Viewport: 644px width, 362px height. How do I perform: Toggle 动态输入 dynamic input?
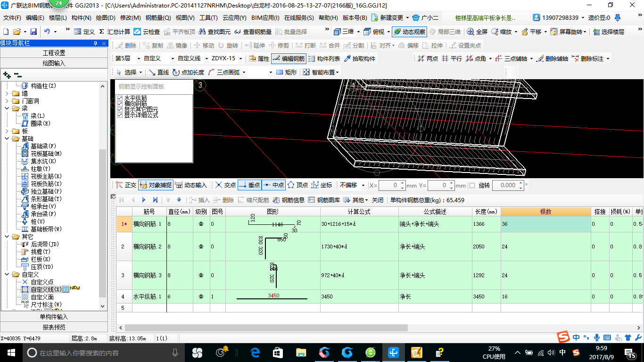pos(191,185)
